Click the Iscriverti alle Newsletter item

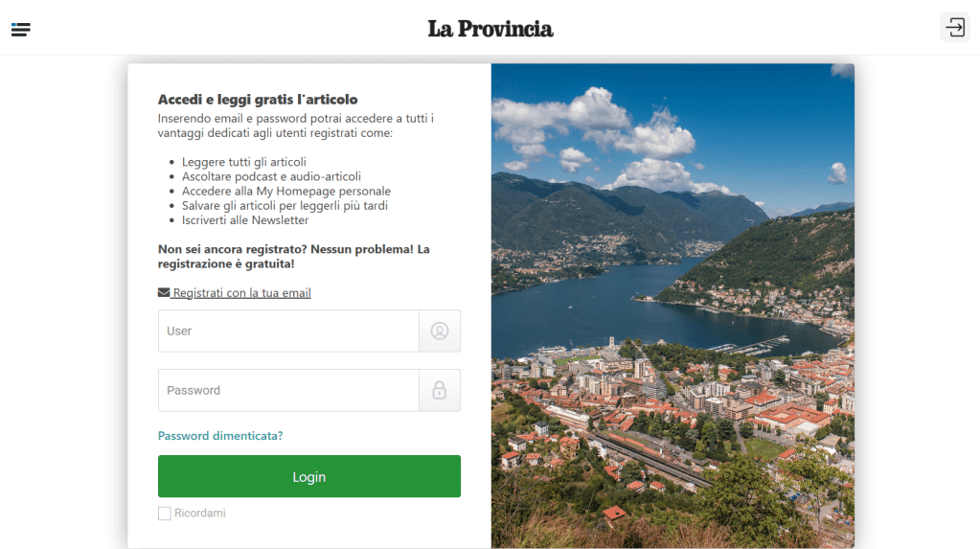[x=245, y=220]
